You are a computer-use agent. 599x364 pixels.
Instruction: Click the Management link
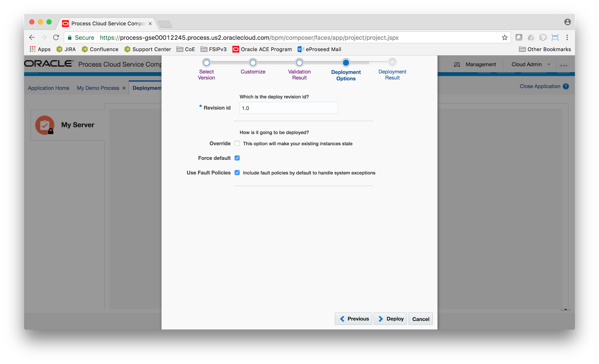475,64
